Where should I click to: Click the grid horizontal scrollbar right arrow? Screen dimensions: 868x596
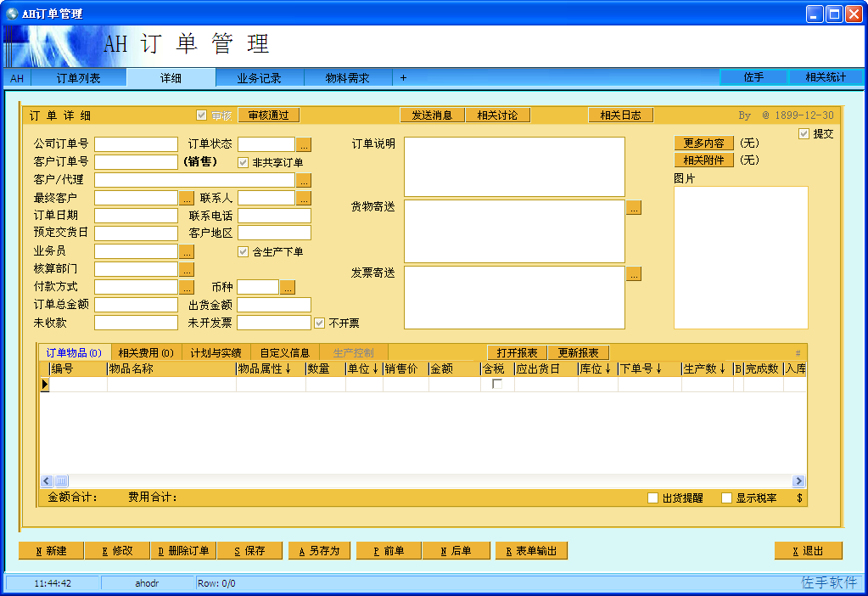tap(798, 481)
